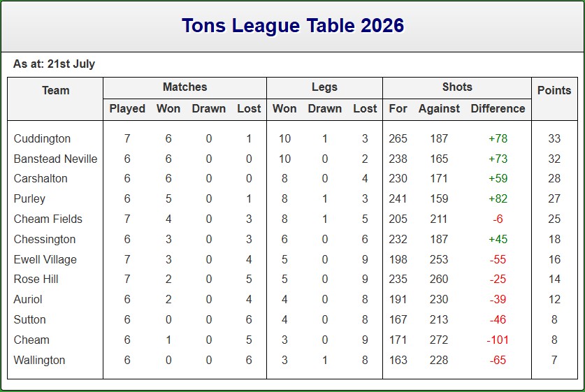Click Chessington in the team list

point(45,239)
